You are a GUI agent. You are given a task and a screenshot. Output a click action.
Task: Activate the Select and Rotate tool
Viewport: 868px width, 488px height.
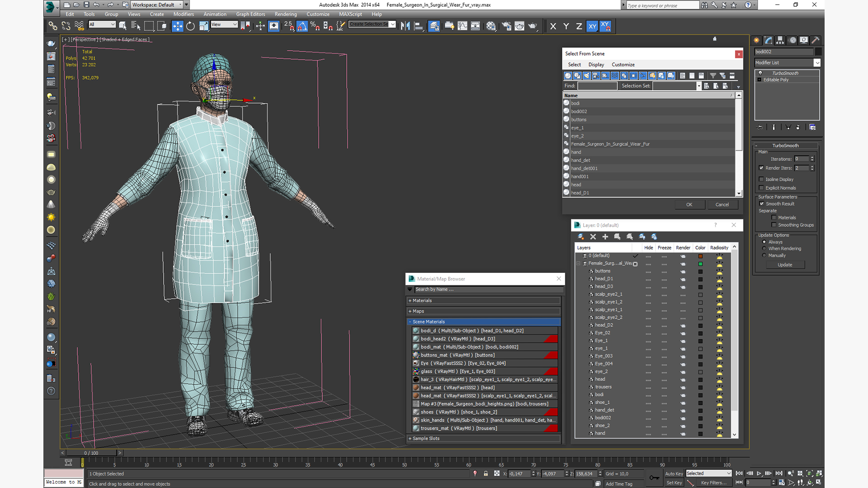coord(190,26)
